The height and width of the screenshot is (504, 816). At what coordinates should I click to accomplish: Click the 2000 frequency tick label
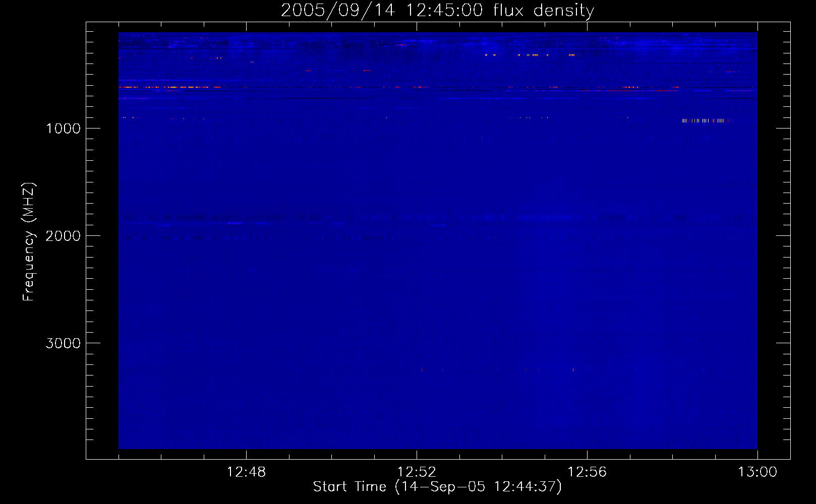(x=63, y=236)
